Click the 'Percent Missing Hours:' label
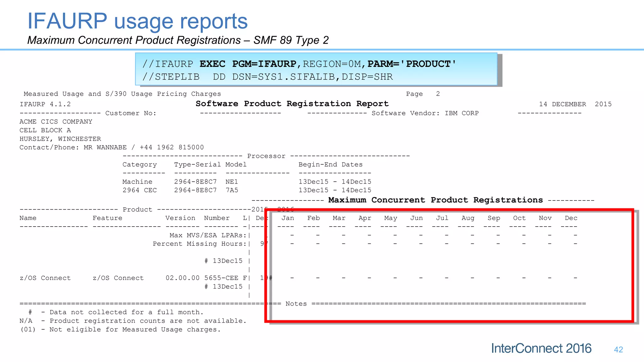The height and width of the screenshot is (362, 644). [200, 244]
